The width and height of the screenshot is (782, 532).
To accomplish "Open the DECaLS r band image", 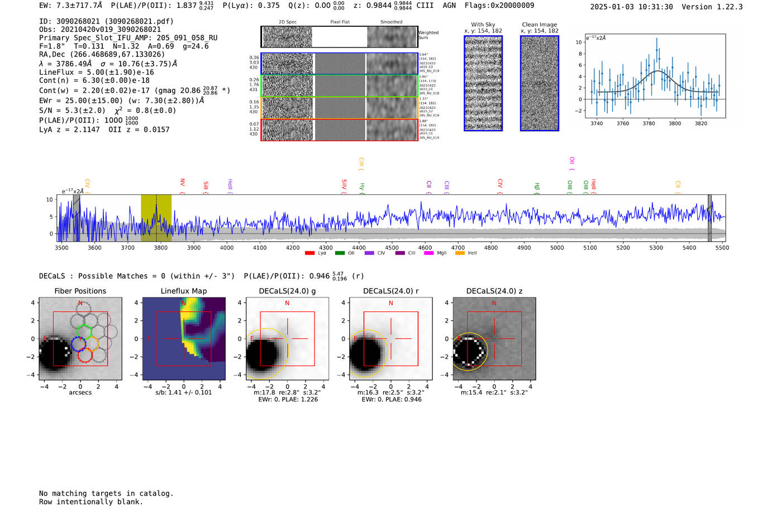I will 390,339.
